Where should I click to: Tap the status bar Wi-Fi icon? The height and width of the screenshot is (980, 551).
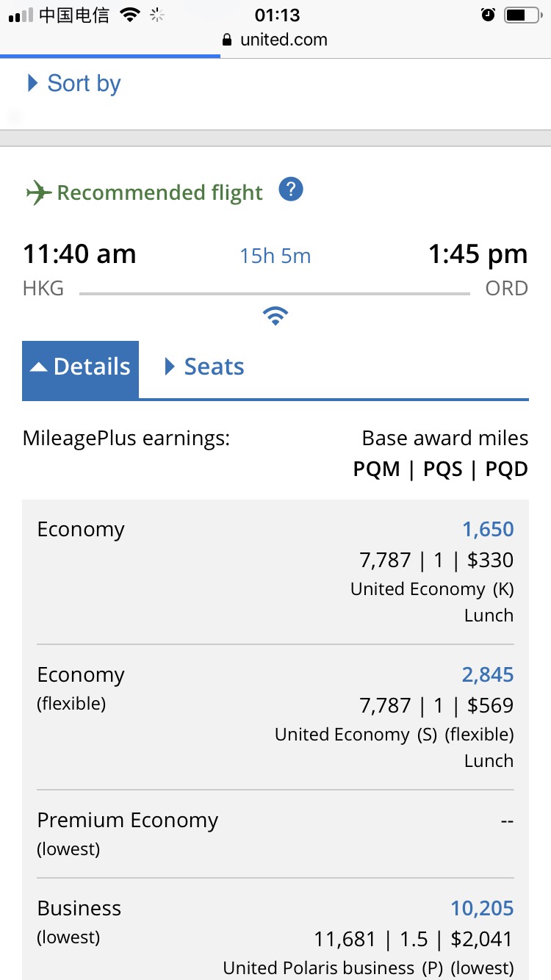click(130, 15)
